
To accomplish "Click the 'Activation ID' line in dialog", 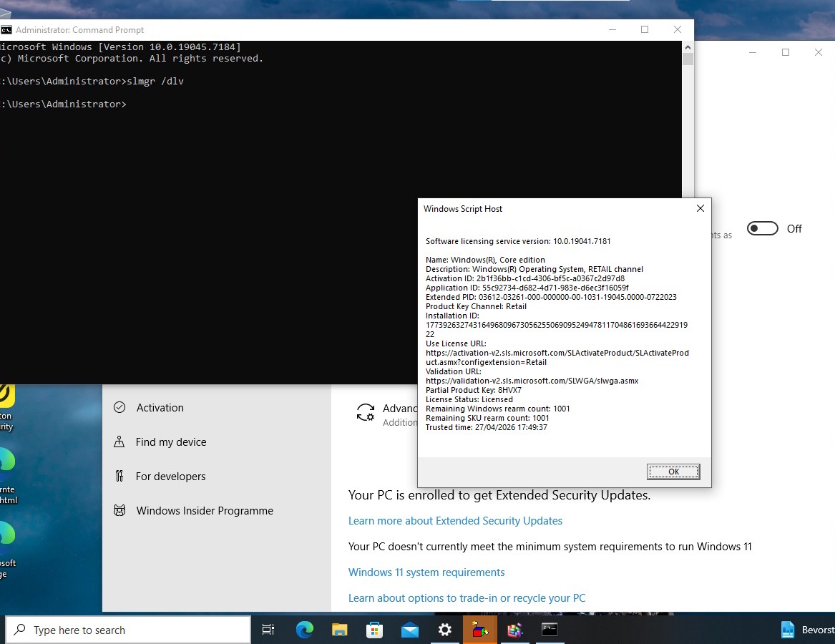I will coord(525,278).
